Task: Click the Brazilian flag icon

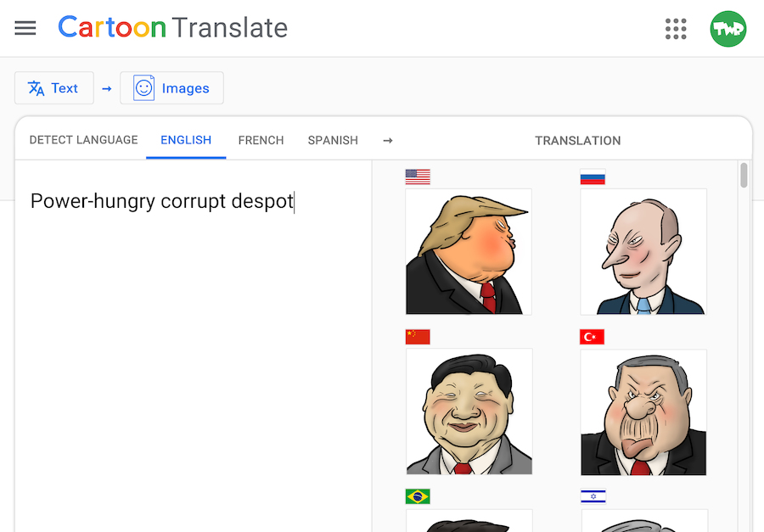Action: coord(418,496)
